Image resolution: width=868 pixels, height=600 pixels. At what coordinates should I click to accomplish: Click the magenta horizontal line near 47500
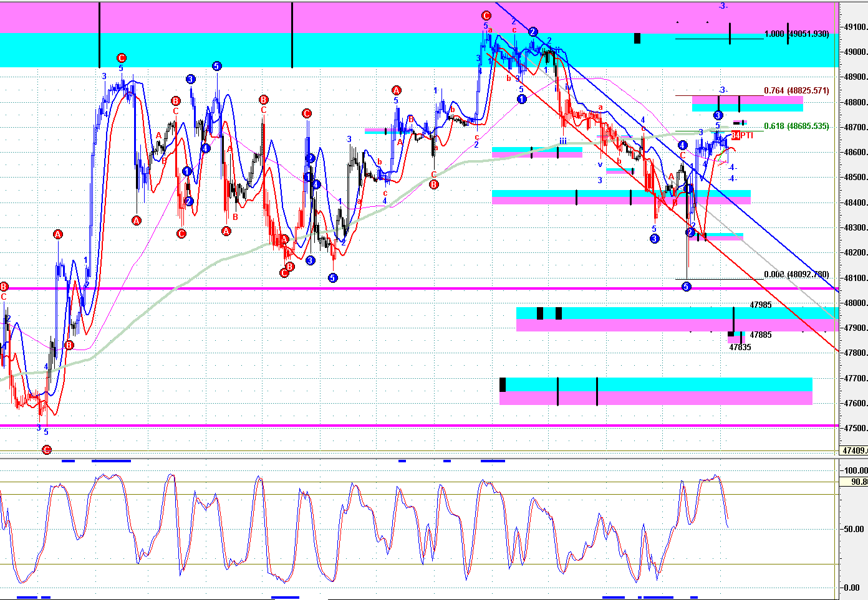[x=374, y=426]
